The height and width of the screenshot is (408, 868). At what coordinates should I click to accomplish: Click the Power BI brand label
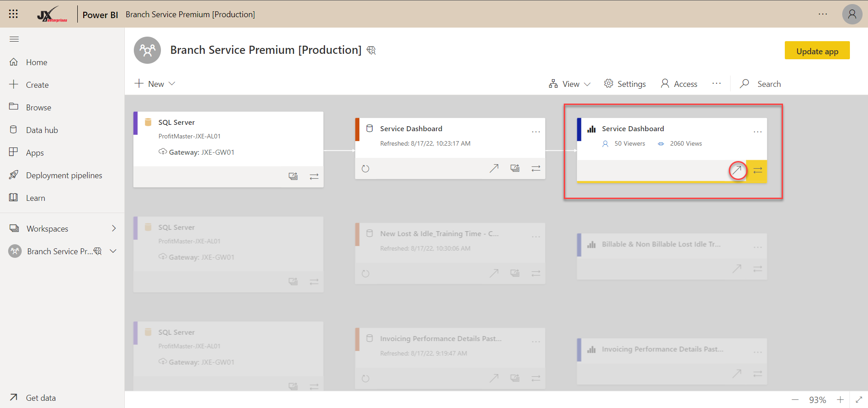coord(100,14)
